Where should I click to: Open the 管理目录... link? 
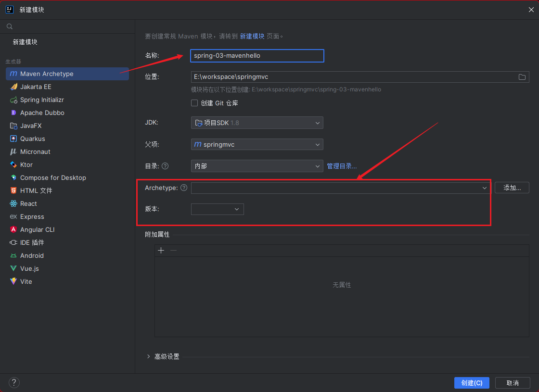(x=342, y=166)
